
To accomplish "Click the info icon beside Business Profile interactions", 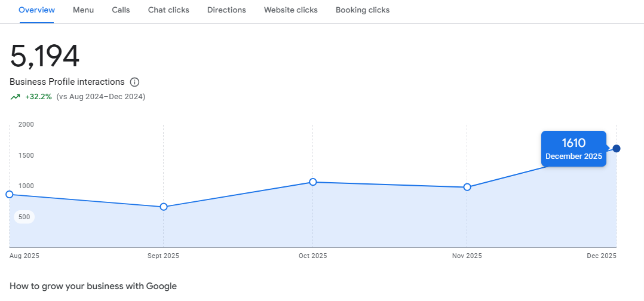I will click(134, 82).
